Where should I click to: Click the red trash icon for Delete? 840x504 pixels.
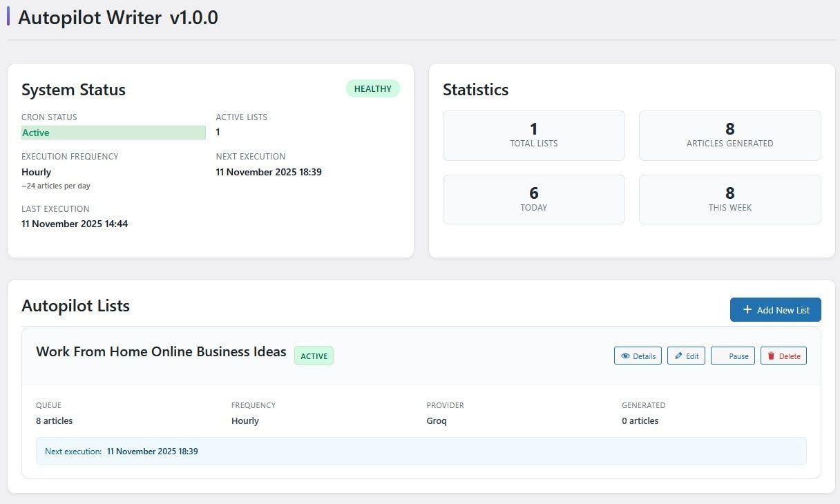tap(772, 356)
